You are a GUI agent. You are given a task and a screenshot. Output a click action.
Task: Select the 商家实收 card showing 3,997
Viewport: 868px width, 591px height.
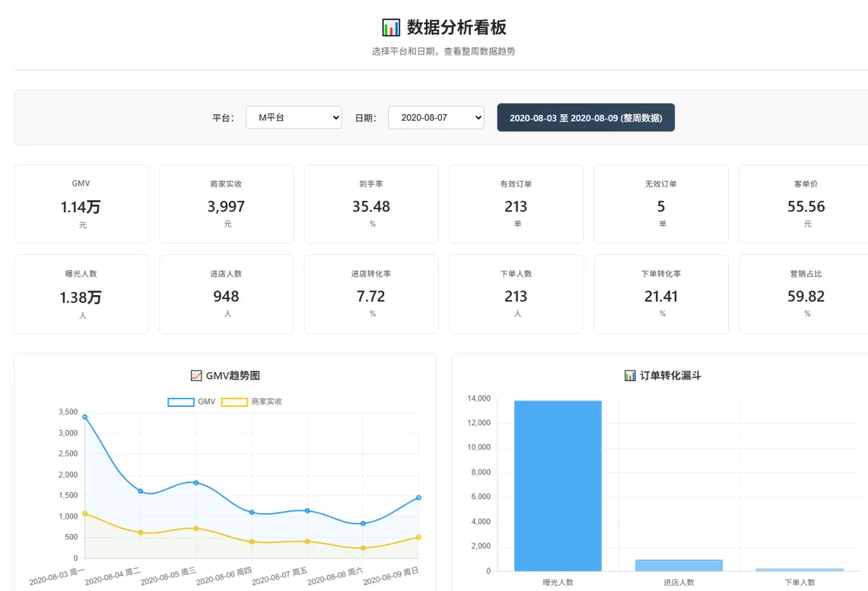(x=227, y=203)
